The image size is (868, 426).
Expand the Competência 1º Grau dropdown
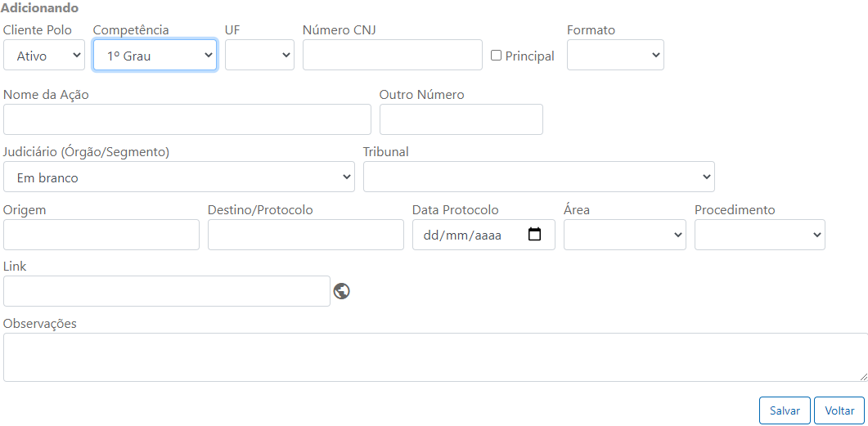pos(155,55)
